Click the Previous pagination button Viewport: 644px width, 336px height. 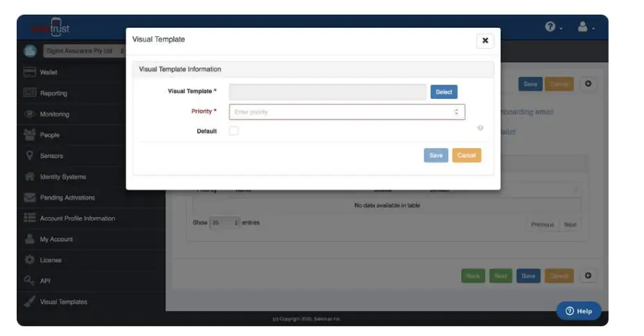tap(543, 225)
